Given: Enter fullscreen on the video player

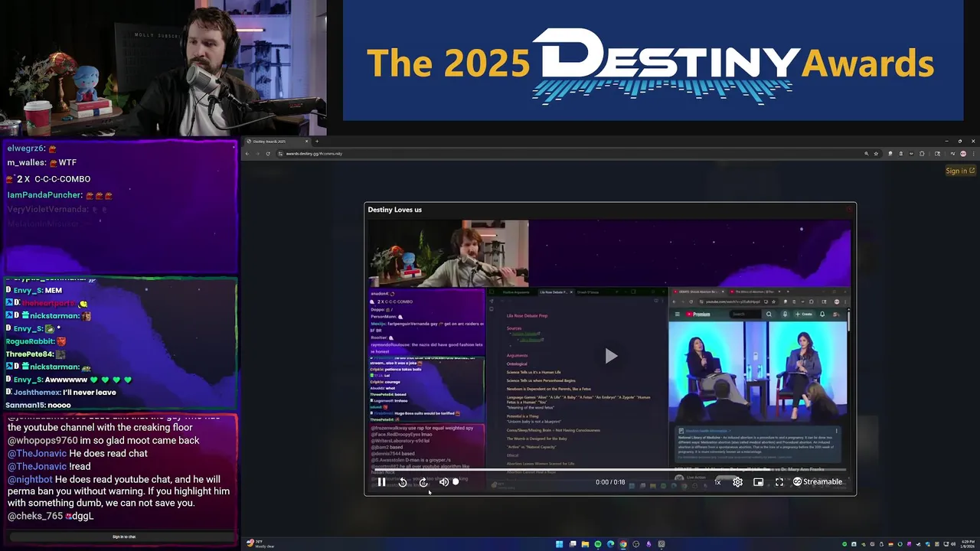Looking at the screenshot, I should coord(779,482).
